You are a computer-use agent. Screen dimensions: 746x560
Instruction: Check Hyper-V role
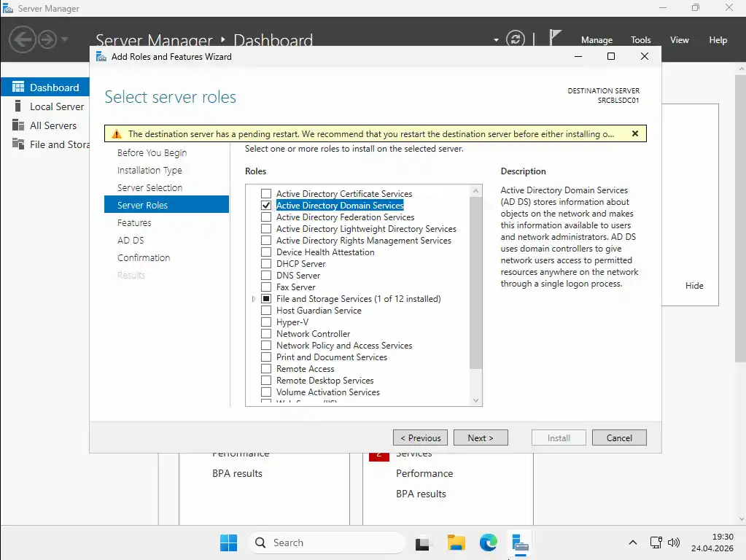(x=266, y=322)
